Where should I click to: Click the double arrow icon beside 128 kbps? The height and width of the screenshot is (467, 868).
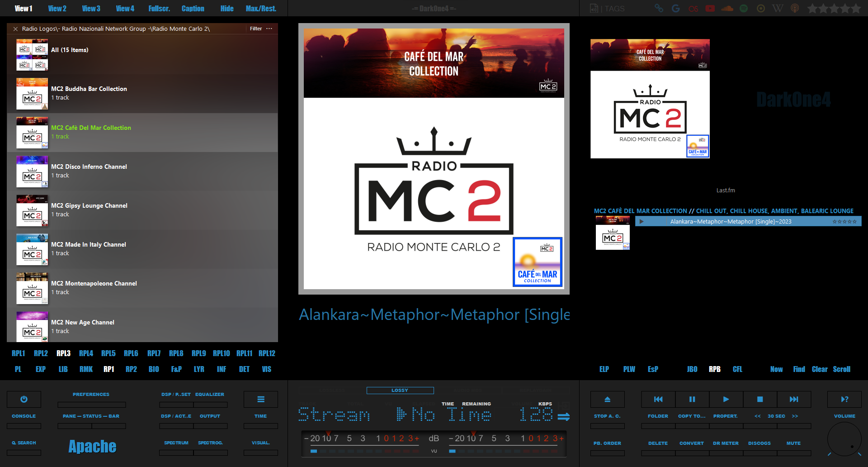(x=564, y=417)
